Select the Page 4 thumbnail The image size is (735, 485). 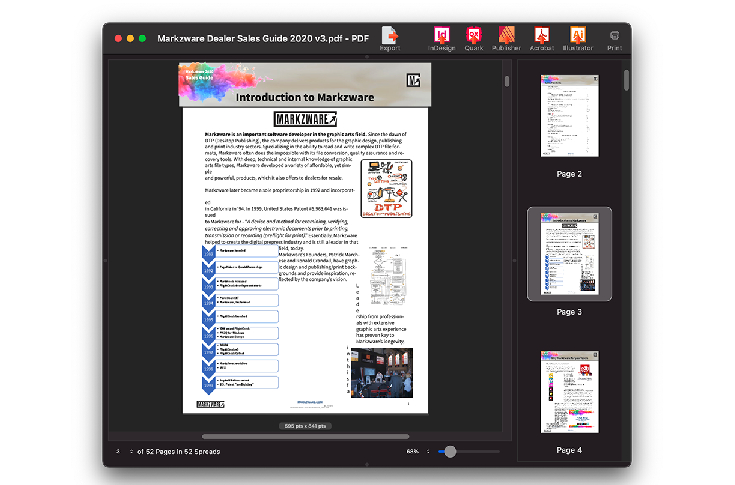pos(570,392)
